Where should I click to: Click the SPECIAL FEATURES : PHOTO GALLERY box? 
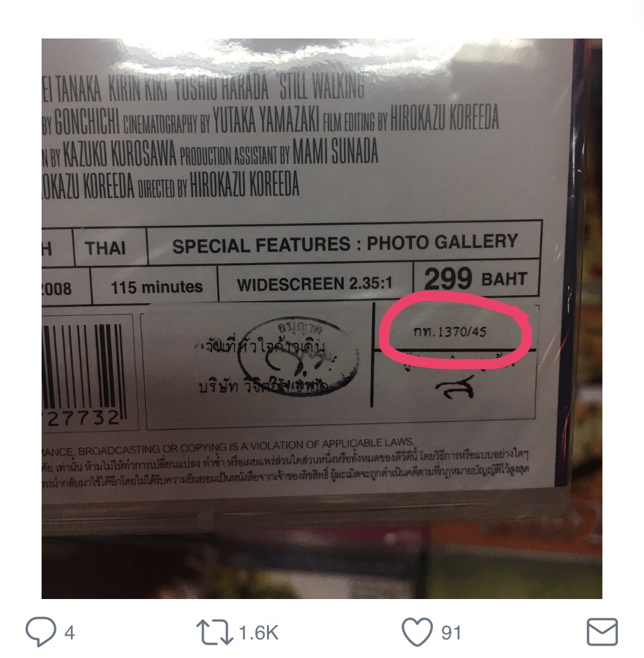[344, 244]
